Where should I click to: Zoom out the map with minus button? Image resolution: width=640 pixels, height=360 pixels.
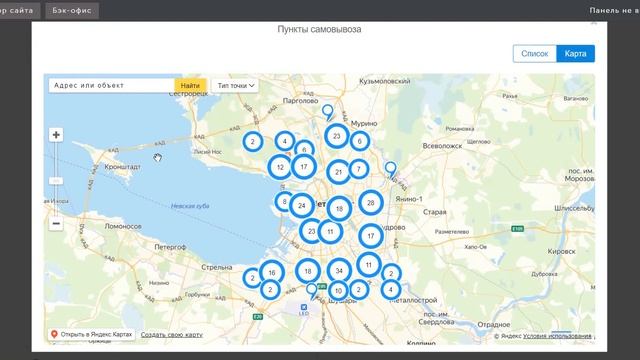pos(56,224)
